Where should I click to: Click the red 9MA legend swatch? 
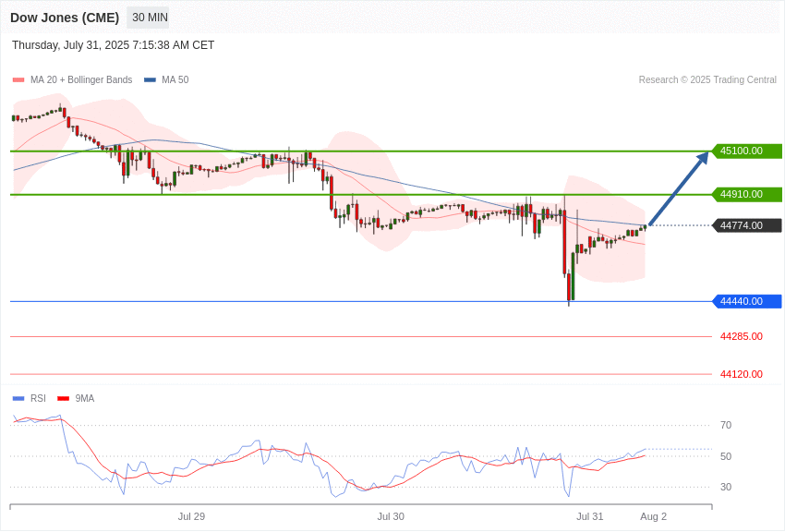click(x=63, y=398)
